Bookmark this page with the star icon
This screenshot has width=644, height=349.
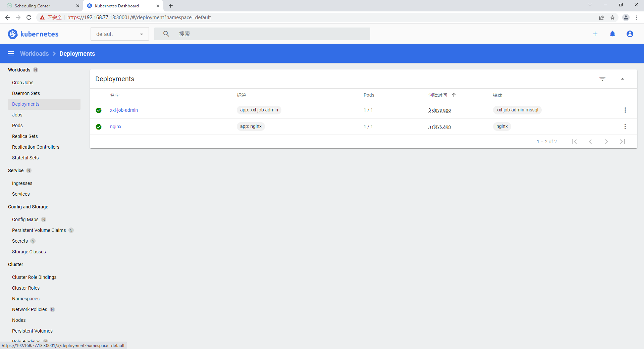[x=612, y=17]
